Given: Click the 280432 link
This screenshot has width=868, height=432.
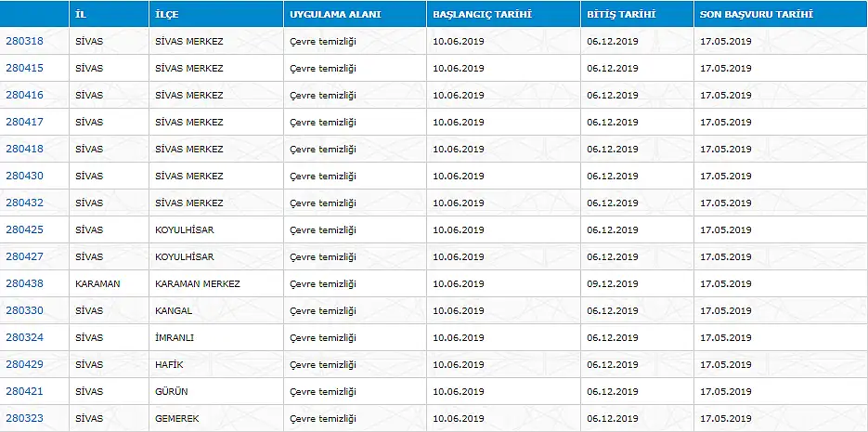Looking at the screenshot, I should (x=24, y=203).
